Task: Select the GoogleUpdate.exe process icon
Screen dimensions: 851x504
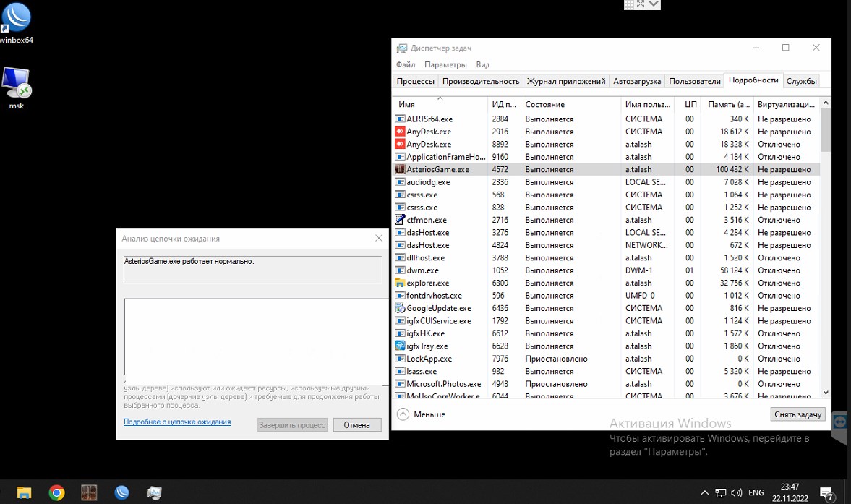Action: point(400,308)
